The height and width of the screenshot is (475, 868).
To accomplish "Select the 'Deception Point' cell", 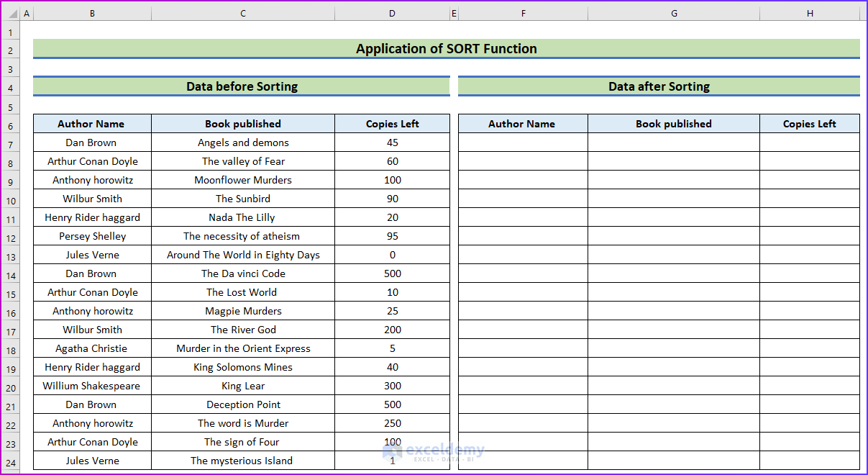I will (x=243, y=404).
